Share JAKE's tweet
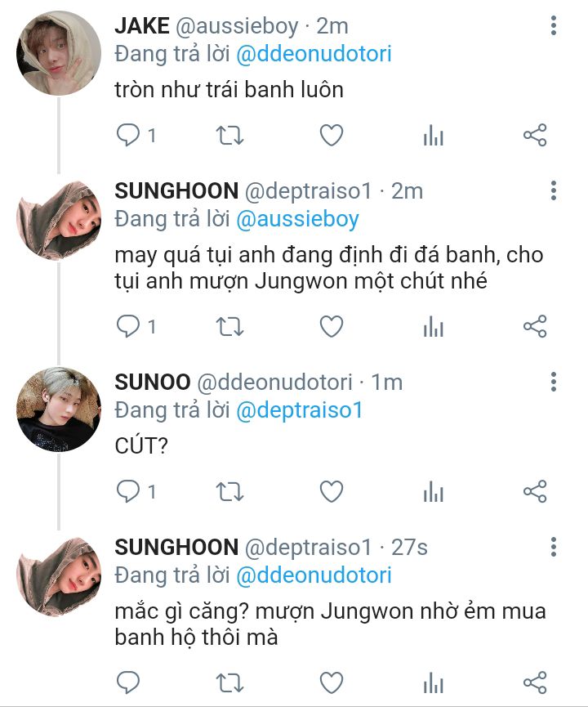The image size is (588, 707). pyautogui.click(x=534, y=136)
